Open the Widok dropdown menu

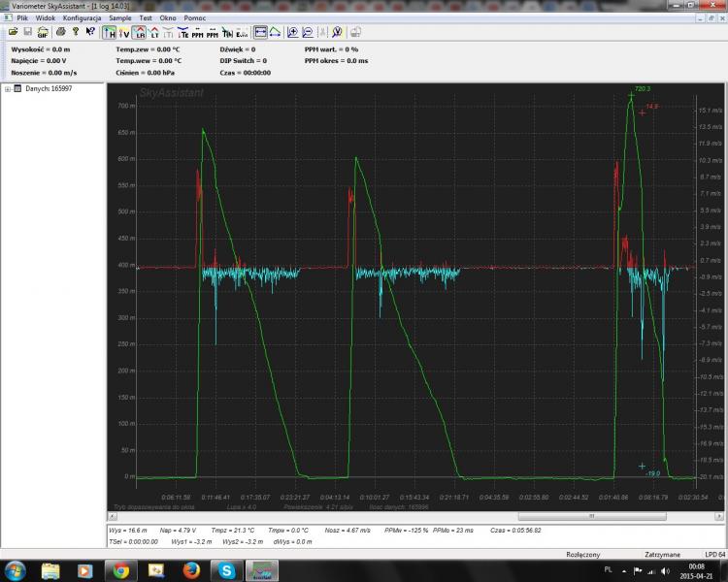pos(45,18)
